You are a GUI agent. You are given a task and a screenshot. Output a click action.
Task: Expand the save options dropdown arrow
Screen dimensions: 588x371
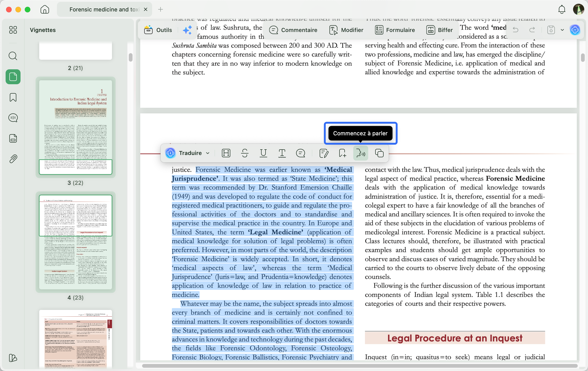coord(562,30)
